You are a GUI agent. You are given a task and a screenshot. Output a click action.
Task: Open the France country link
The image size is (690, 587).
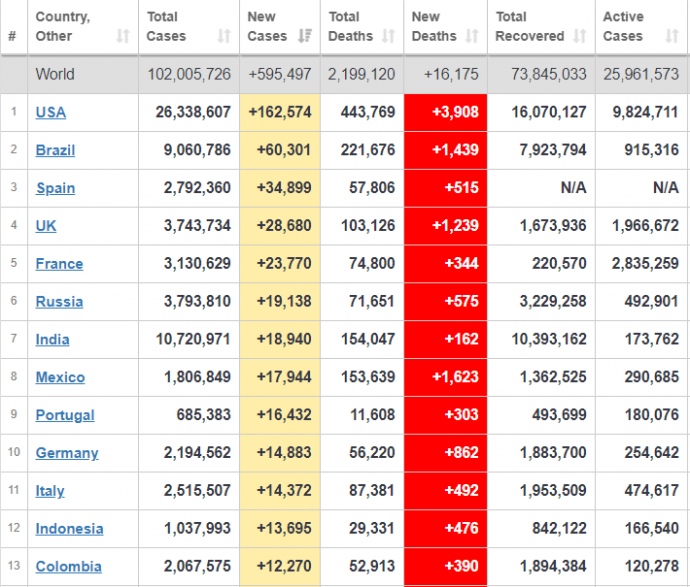click(x=59, y=264)
